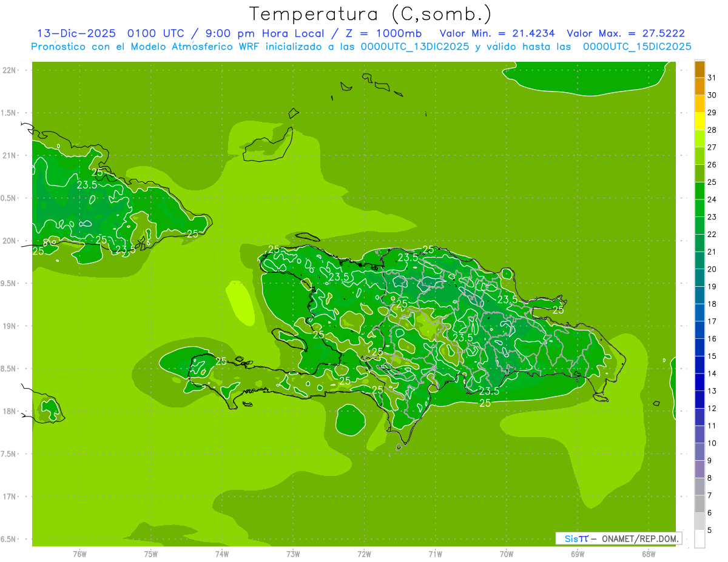Screen dimensions: 728x562
Task: Click the '31' label on the colorbar
Action: click(712, 78)
